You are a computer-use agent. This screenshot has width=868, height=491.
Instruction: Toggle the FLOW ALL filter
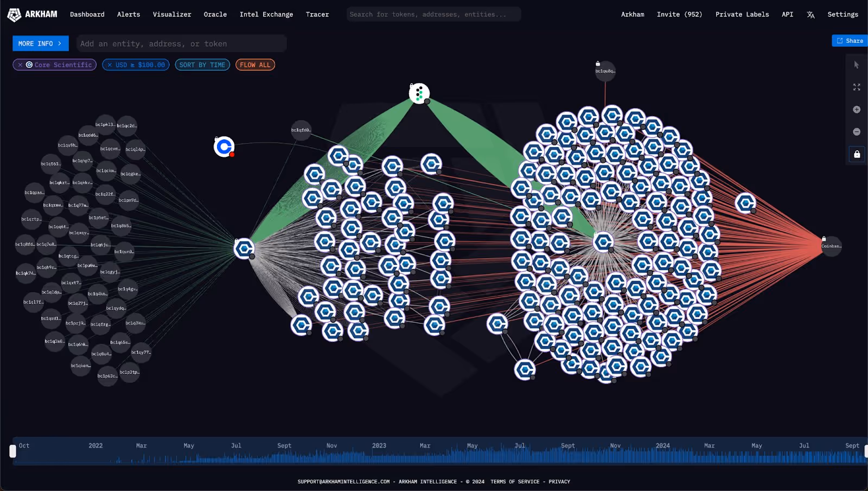255,65
